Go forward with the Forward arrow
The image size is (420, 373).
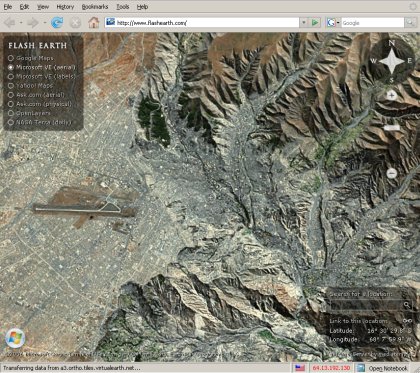(x=33, y=23)
